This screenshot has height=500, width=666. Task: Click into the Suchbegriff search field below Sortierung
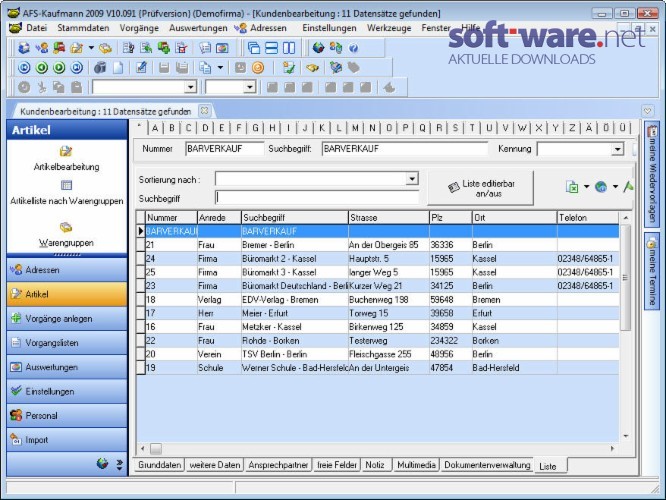317,198
